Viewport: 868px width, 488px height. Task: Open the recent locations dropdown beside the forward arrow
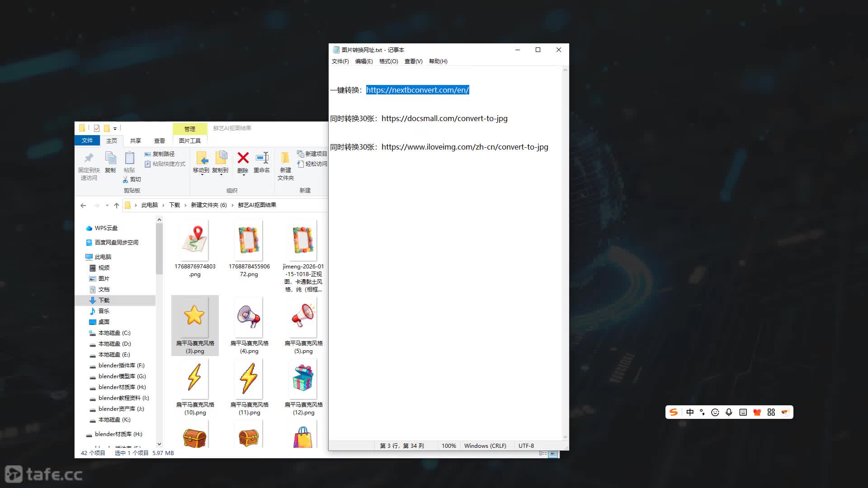click(107, 205)
